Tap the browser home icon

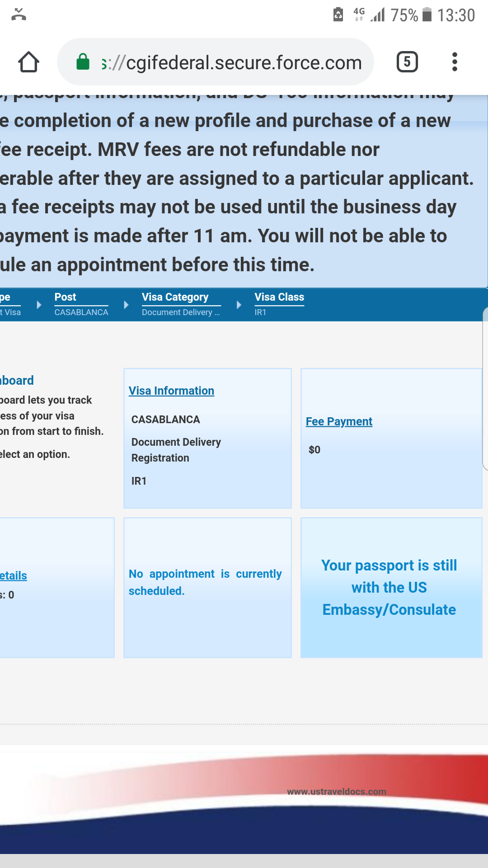click(x=28, y=62)
